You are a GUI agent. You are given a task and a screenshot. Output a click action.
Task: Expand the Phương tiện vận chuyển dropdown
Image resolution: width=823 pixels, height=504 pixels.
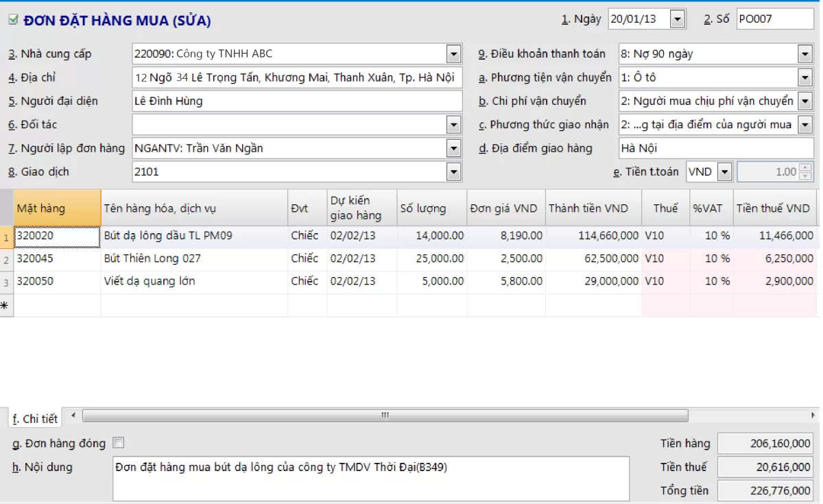pyautogui.click(x=805, y=77)
